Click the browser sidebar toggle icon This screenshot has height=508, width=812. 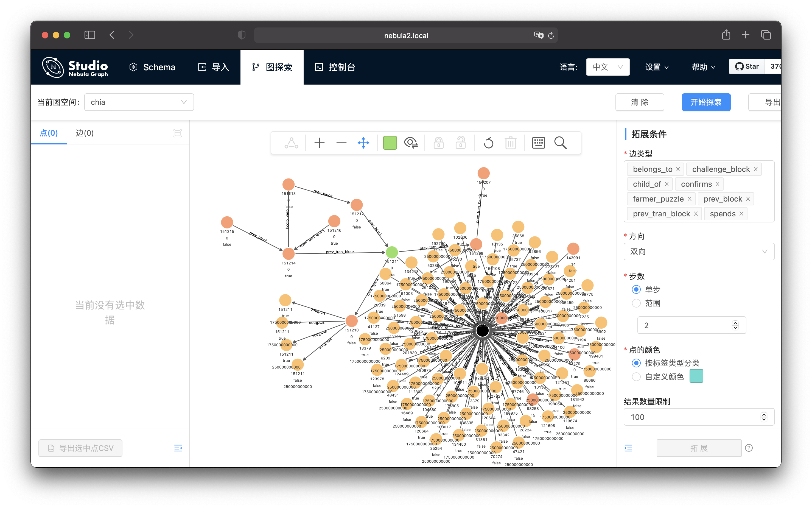(x=90, y=35)
